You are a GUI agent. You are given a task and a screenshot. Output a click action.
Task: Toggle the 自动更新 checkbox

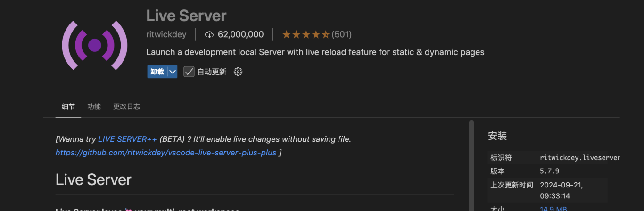[189, 72]
